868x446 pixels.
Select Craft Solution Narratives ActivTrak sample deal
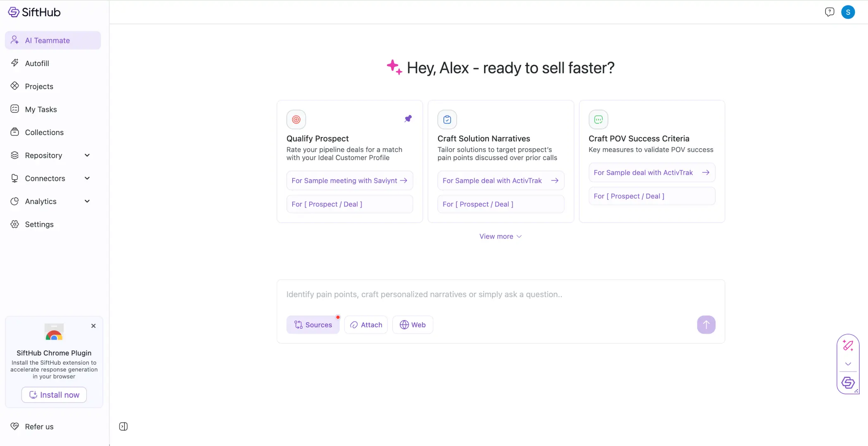501,180
